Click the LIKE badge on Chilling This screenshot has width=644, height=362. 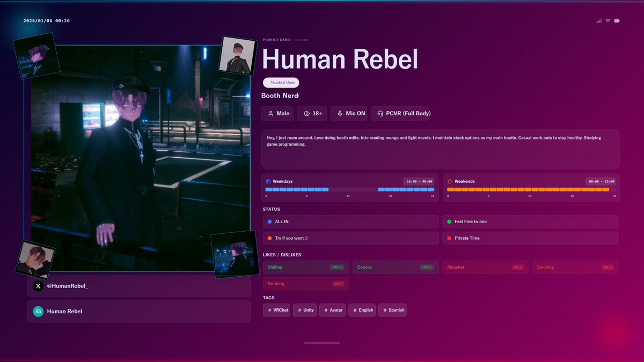[x=336, y=267]
